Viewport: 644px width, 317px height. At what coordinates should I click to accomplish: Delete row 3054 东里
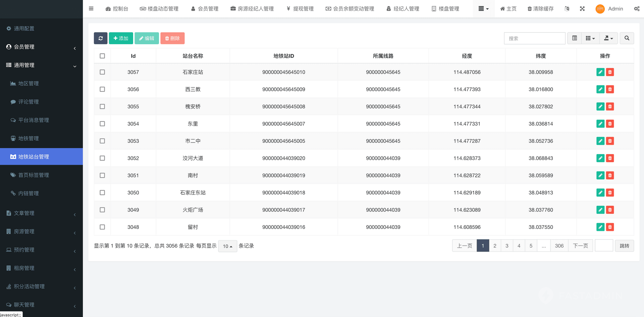610,124
